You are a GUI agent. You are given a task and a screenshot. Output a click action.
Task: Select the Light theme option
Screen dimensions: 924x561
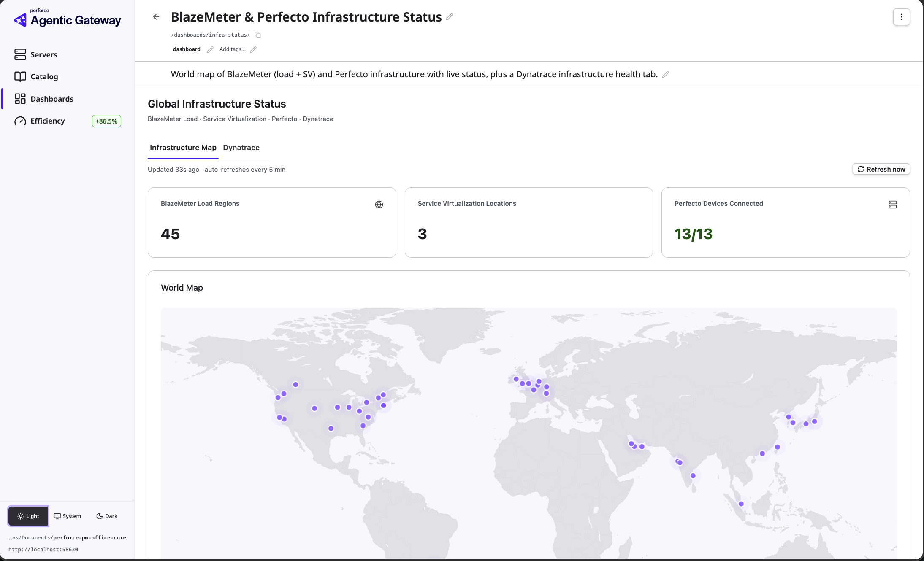(x=28, y=516)
